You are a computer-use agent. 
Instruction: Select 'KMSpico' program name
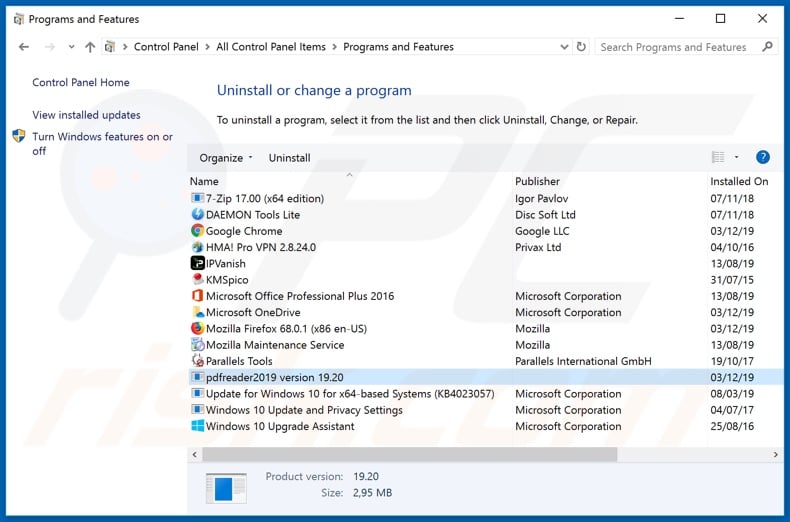(227, 280)
